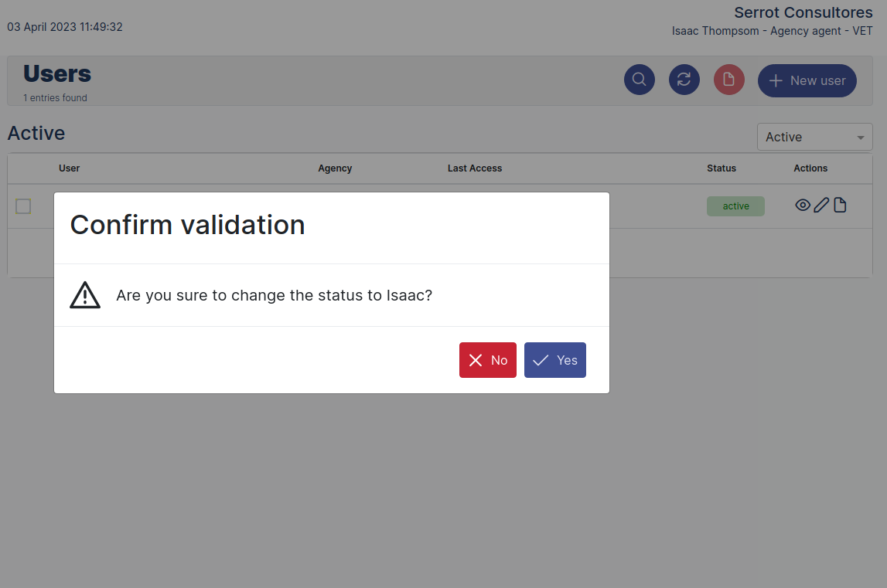Click the New user button

(807, 80)
